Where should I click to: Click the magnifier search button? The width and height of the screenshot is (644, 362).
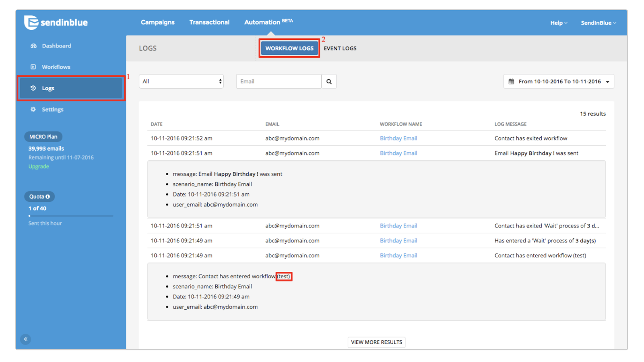(329, 81)
